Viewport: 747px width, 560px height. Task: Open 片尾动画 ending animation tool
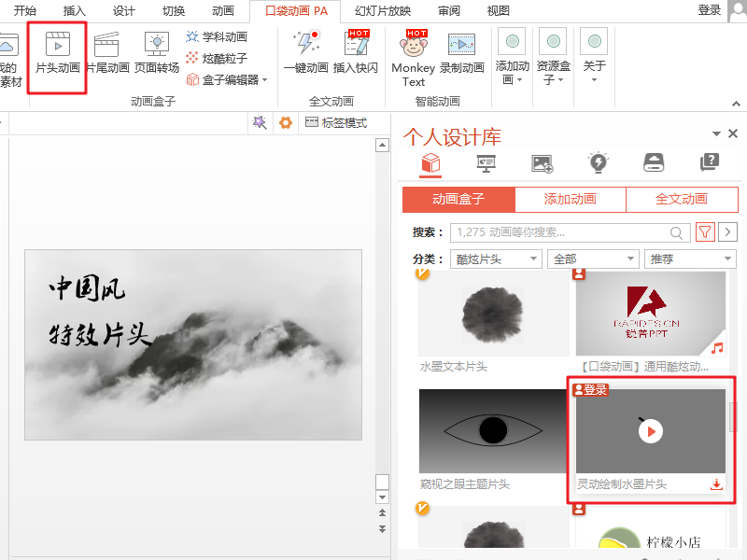pyautogui.click(x=108, y=52)
